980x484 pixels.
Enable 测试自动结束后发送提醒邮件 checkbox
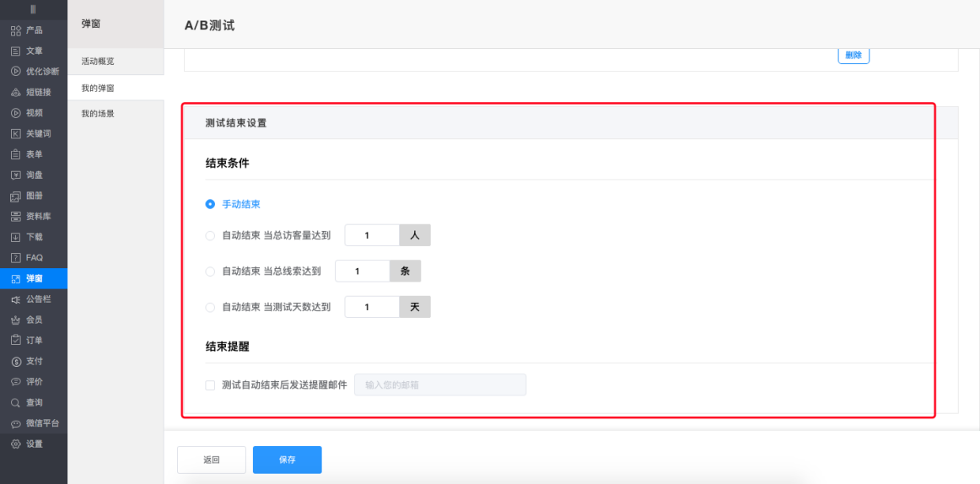tap(210, 385)
